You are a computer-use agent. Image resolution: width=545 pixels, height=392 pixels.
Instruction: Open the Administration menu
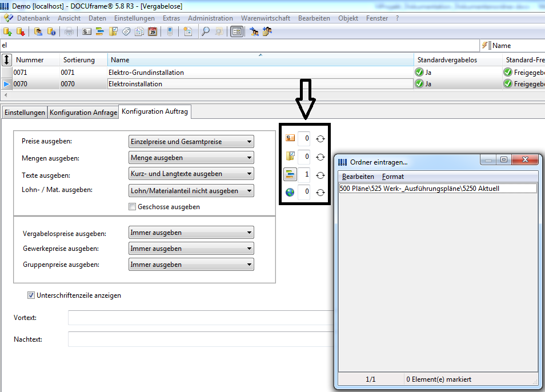click(210, 18)
